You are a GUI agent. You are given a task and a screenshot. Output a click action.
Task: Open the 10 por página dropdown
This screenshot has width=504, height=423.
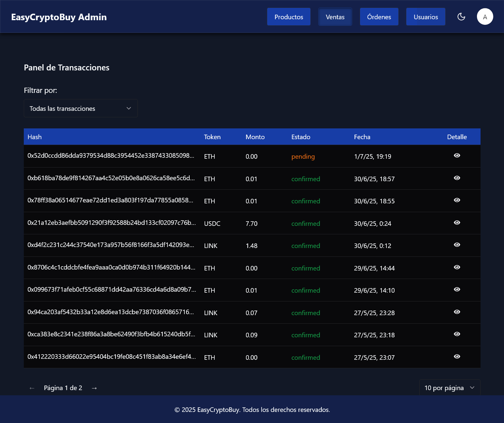click(450, 388)
